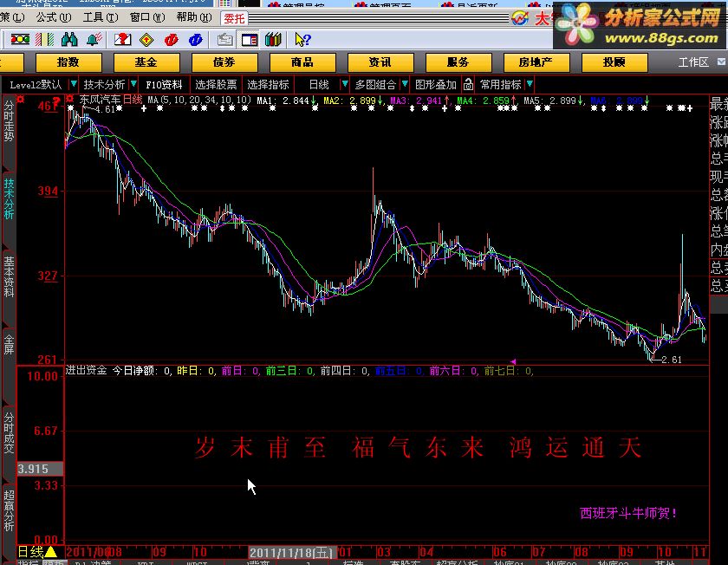This screenshot has height=565, width=728.
Task: Expand the 常用指标 dropdown arrow
Action: (530, 85)
